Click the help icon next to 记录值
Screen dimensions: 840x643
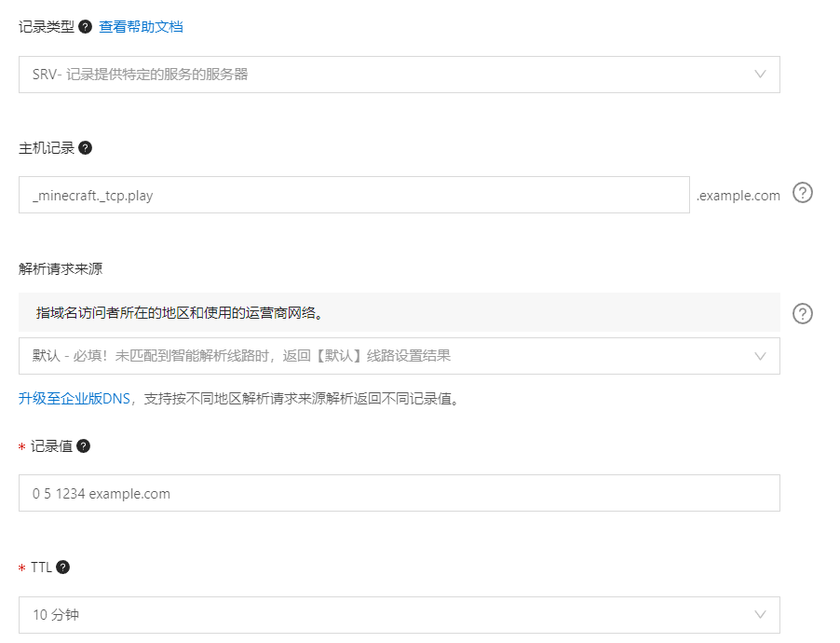click(84, 446)
